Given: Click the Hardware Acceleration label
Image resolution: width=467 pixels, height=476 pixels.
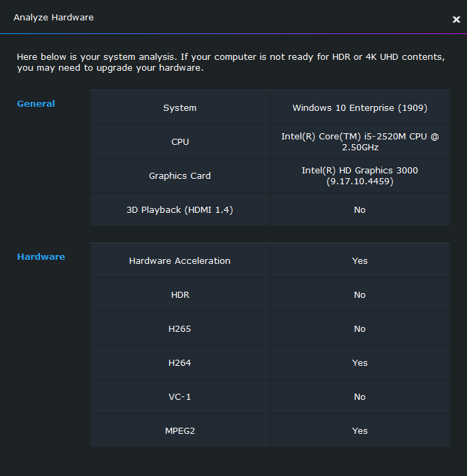Looking at the screenshot, I should pyautogui.click(x=180, y=261).
